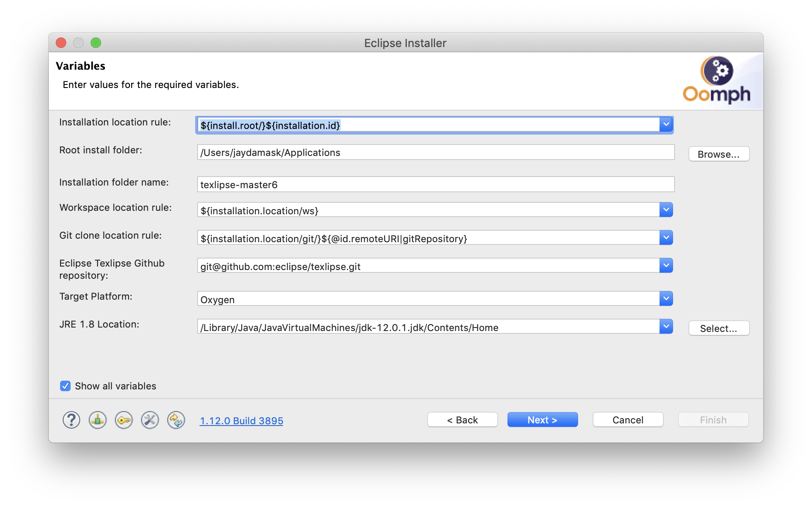The image size is (812, 507).
Task: Zoom the window with green button
Action: [x=96, y=43]
